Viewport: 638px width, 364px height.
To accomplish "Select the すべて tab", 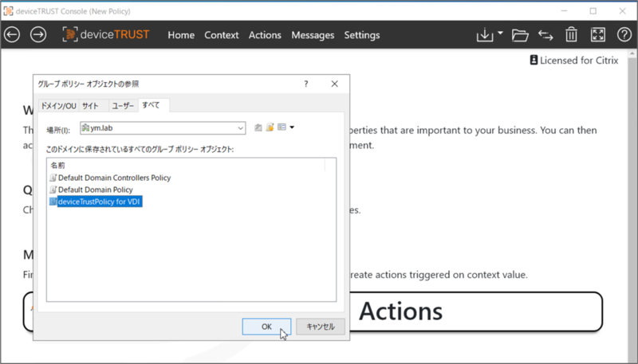I will click(154, 105).
